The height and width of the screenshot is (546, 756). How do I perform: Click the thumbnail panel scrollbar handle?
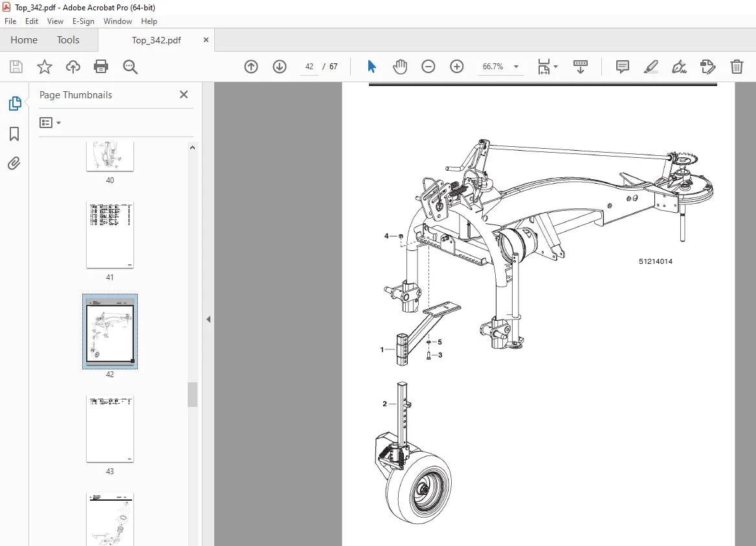point(192,395)
